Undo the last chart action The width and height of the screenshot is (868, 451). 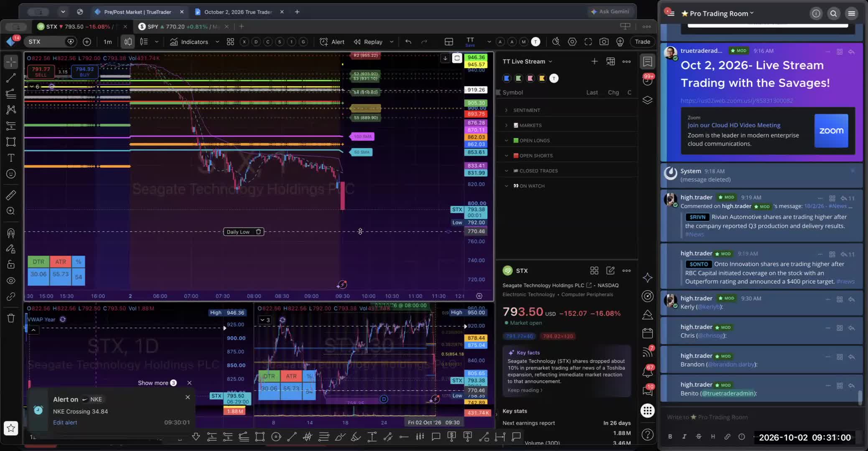click(408, 42)
